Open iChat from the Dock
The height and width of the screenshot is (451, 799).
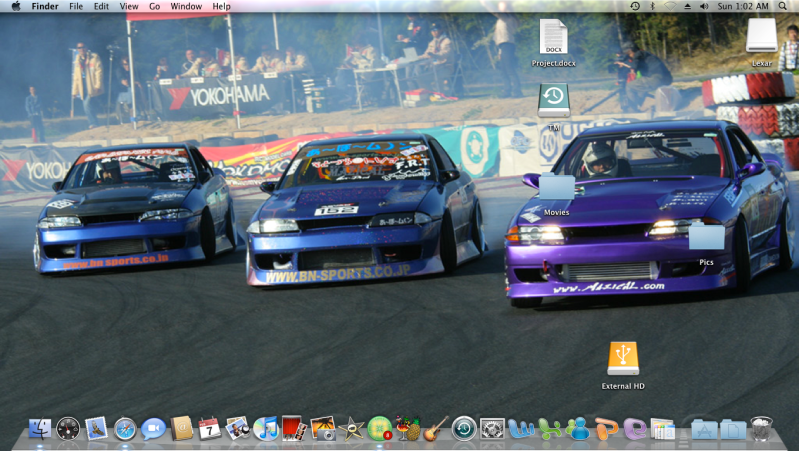[x=153, y=429]
